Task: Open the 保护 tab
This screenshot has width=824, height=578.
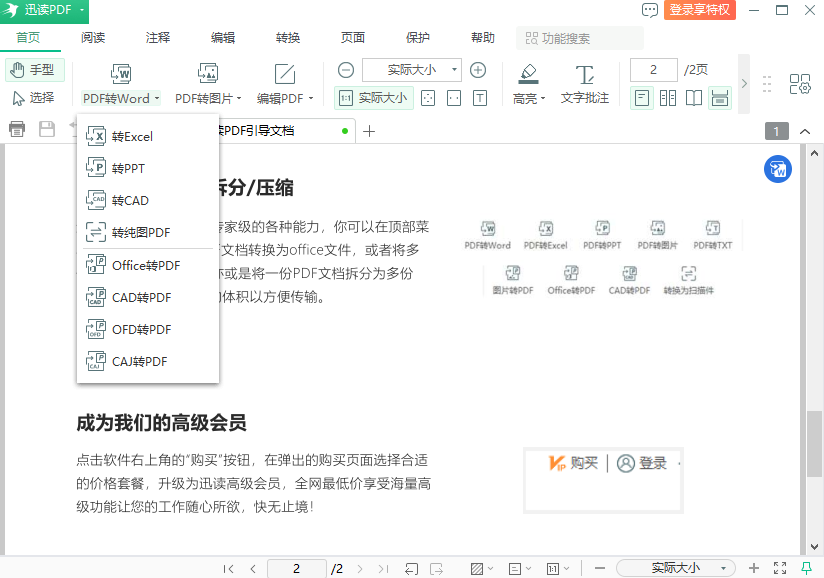Action: (418, 38)
